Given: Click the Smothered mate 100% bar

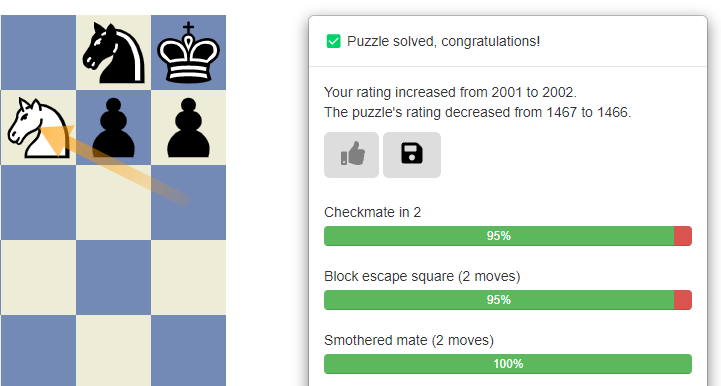Looking at the screenshot, I should pos(508,364).
